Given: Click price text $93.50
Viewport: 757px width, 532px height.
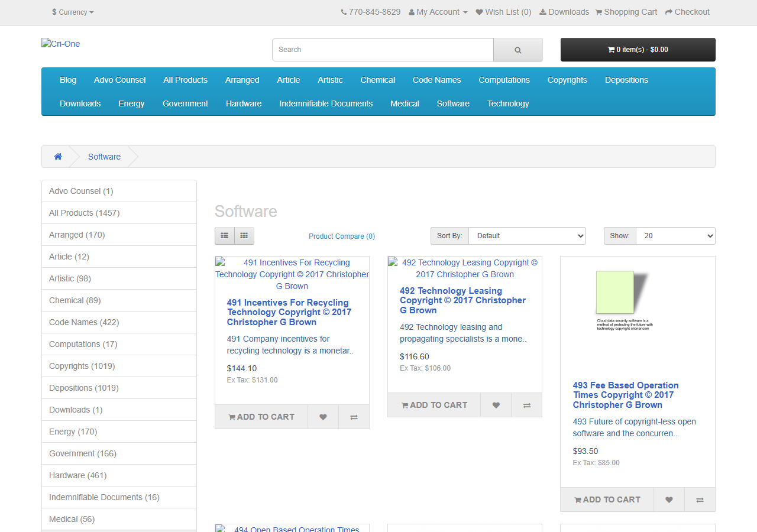Looking at the screenshot, I should [585, 451].
